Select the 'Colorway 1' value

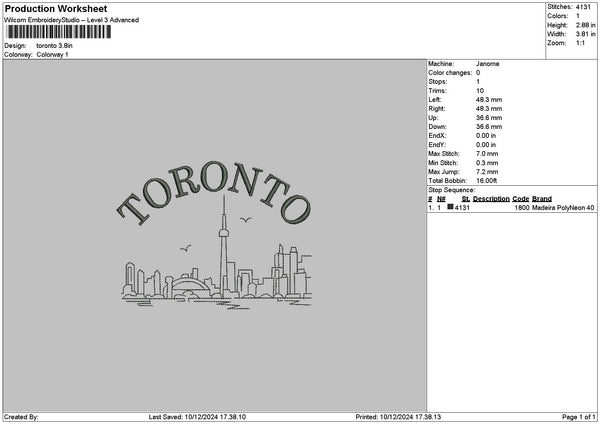(52, 55)
